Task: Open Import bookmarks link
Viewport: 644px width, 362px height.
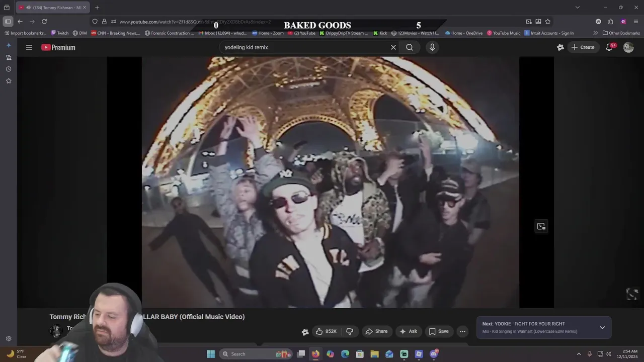Action: coord(26,33)
